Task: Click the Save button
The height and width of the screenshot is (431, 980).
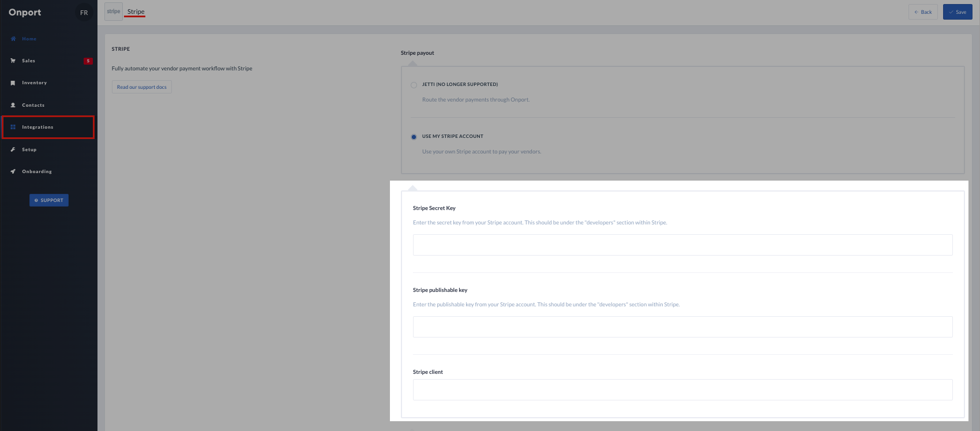Action: pos(958,12)
